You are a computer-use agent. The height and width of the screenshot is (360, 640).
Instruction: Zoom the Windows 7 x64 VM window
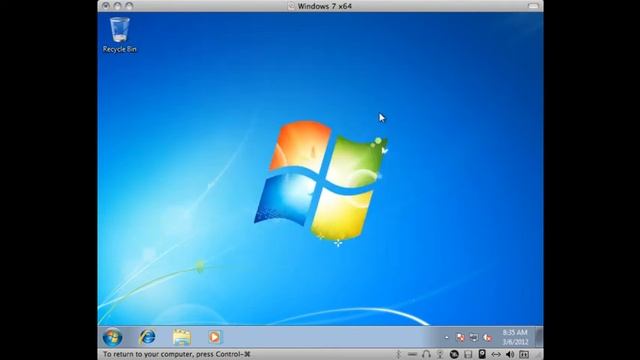coord(129,6)
